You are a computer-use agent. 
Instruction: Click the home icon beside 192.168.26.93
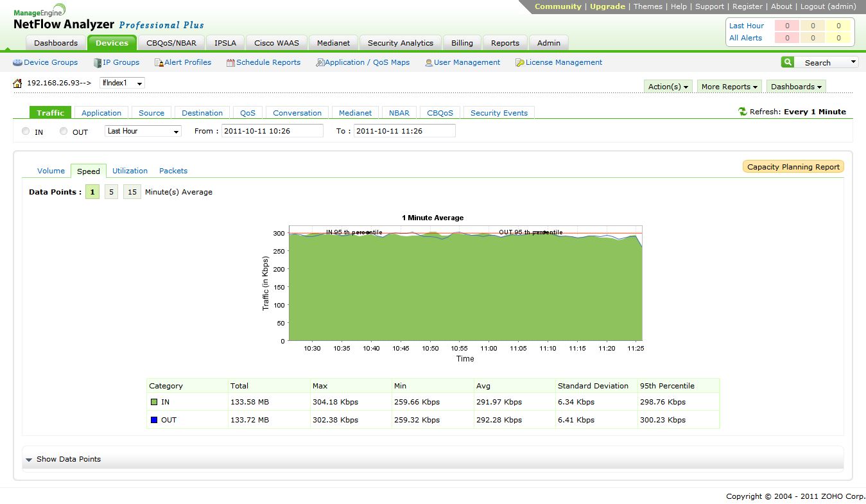pyautogui.click(x=17, y=83)
